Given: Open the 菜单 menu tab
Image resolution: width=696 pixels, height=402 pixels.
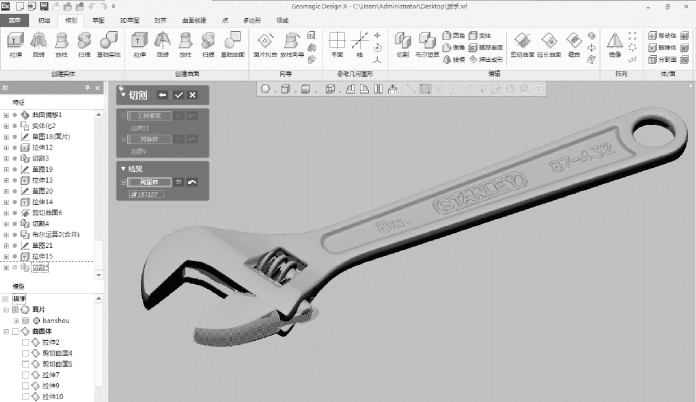Looking at the screenshot, I should tap(14, 20).
